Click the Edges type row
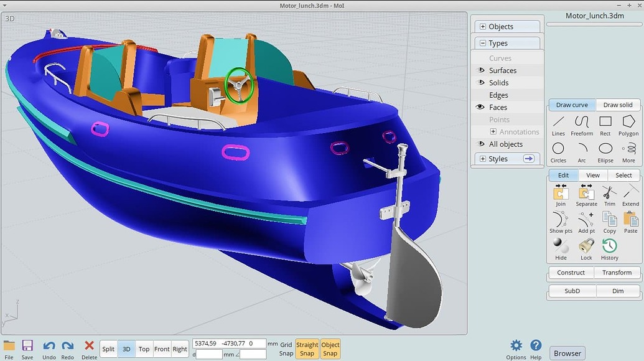The image size is (644, 361). coord(508,95)
